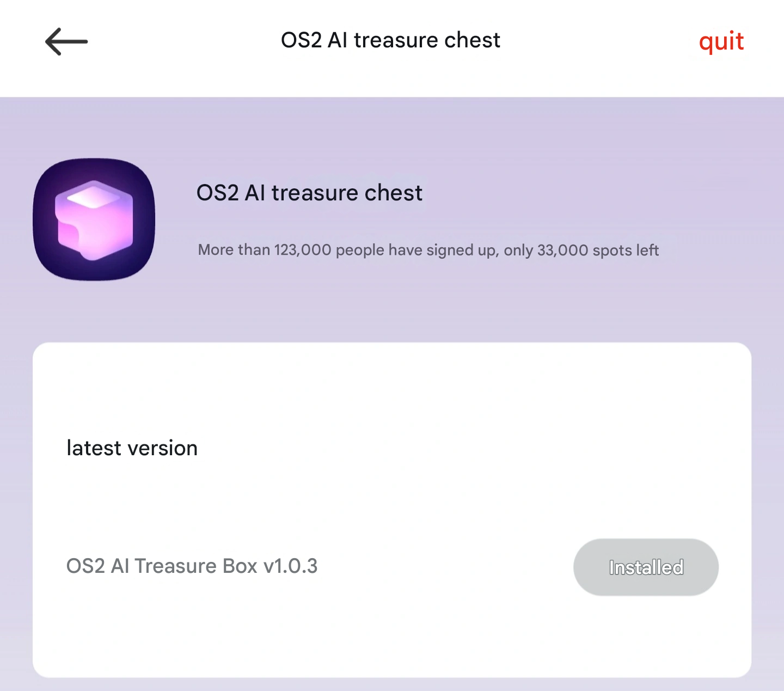Screen dimensions: 784x691
Task: Tap the signed-up count description text
Action: coord(428,250)
